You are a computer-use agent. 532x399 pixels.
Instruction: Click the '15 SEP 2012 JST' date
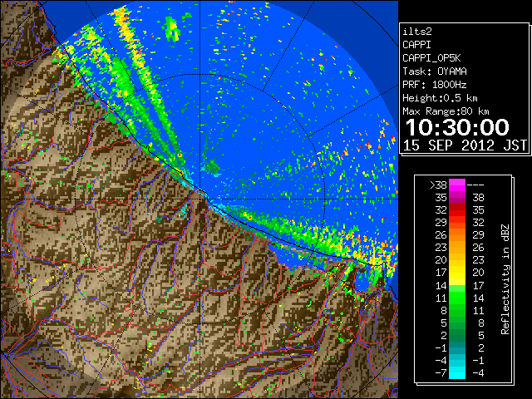465,145
